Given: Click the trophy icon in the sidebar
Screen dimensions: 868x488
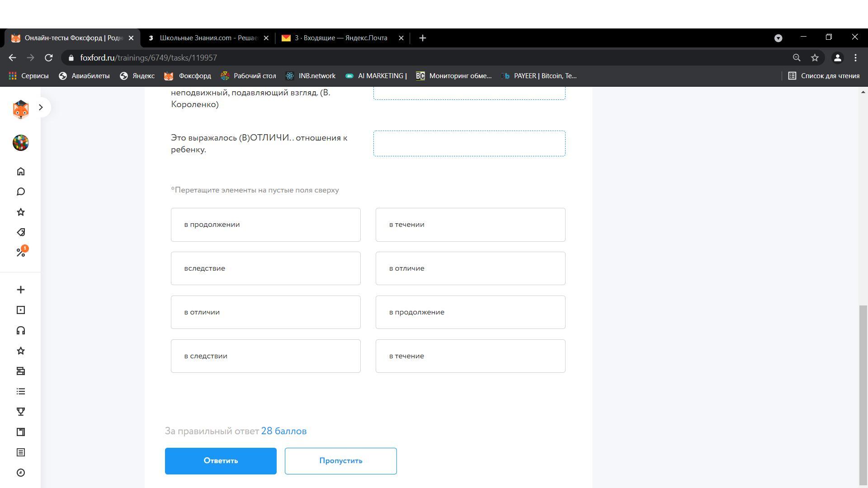Looking at the screenshot, I should tap(20, 412).
